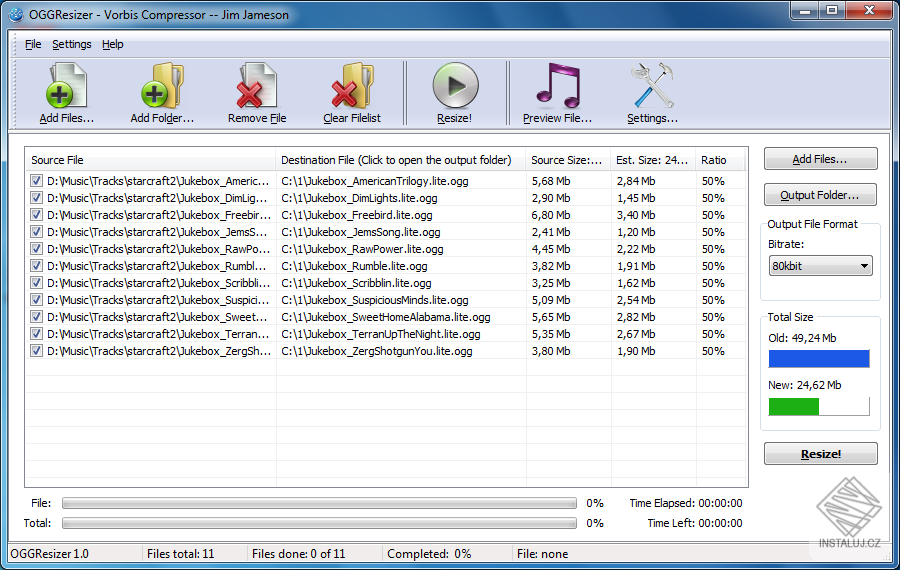Screen dimensions: 900x570
Task: Minimize the OGGResizer window
Action: [805, 10]
